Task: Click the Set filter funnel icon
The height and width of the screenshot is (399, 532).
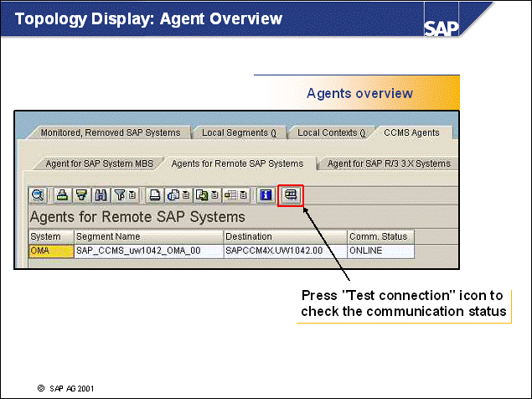Action: tap(122, 195)
